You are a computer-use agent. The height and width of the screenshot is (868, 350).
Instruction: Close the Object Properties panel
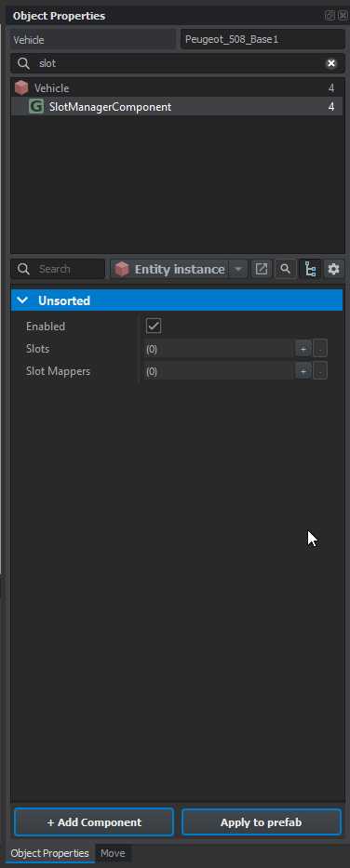pyautogui.click(x=343, y=16)
